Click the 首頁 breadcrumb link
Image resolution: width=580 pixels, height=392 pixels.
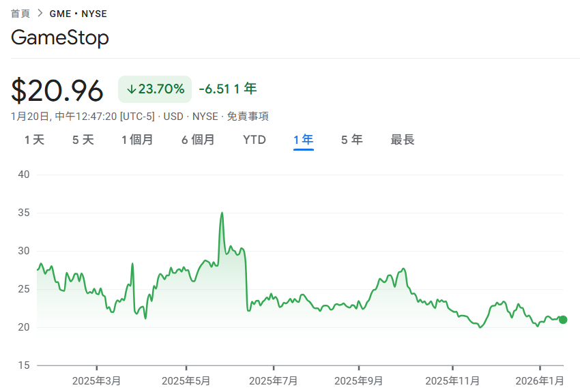point(20,14)
